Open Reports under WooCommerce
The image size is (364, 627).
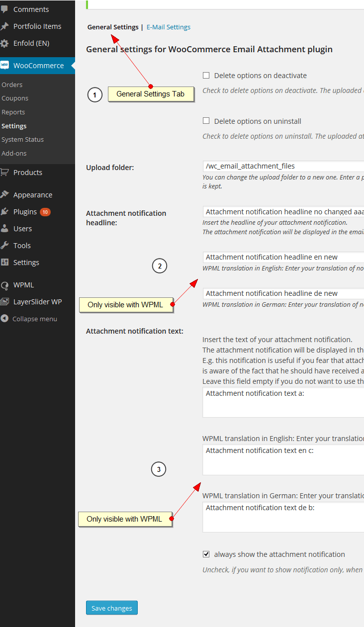click(13, 112)
